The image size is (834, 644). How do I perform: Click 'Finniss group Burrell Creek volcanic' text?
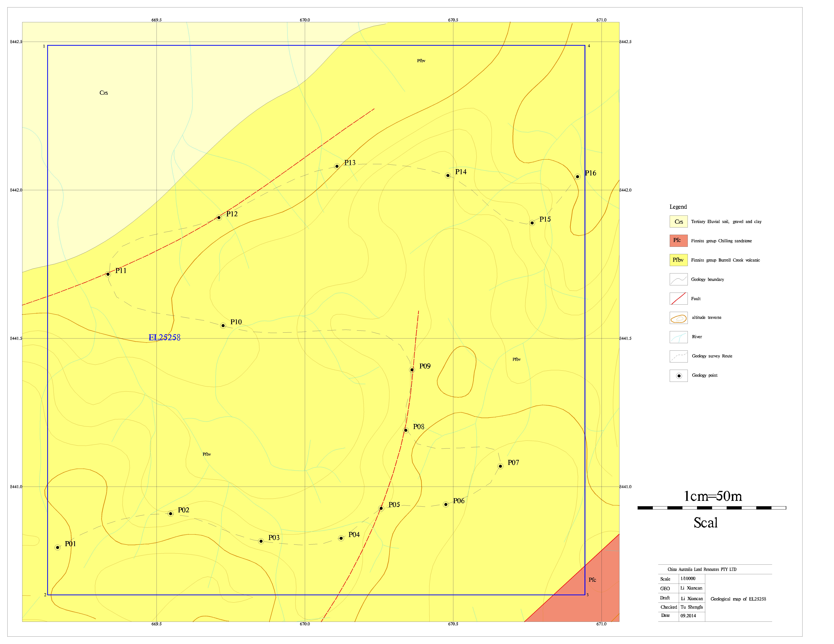726,260
